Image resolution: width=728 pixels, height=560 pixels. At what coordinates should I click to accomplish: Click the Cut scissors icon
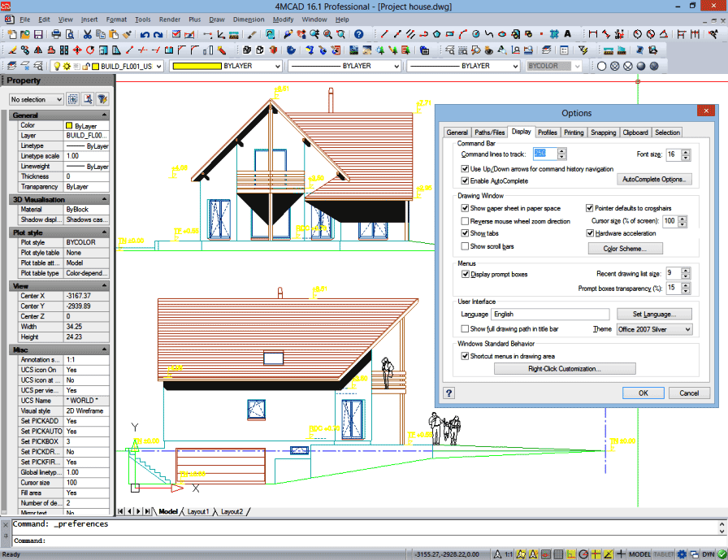pyautogui.click(x=87, y=34)
